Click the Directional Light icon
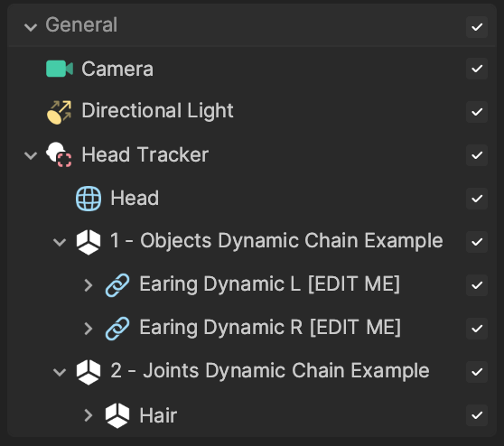The height and width of the screenshot is (446, 504). click(x=59, y=112)
